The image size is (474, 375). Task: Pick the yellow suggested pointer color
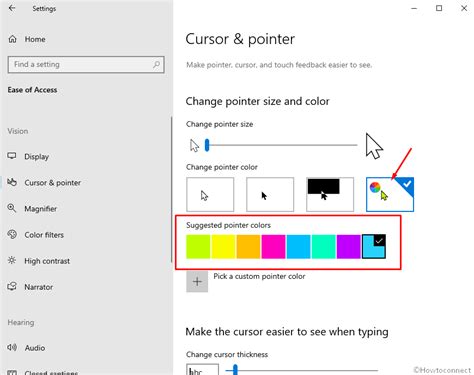coord(223,247)
